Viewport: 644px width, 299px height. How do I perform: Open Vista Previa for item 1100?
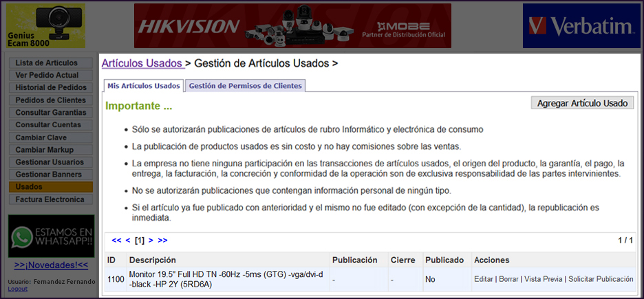tap(544, 279)
